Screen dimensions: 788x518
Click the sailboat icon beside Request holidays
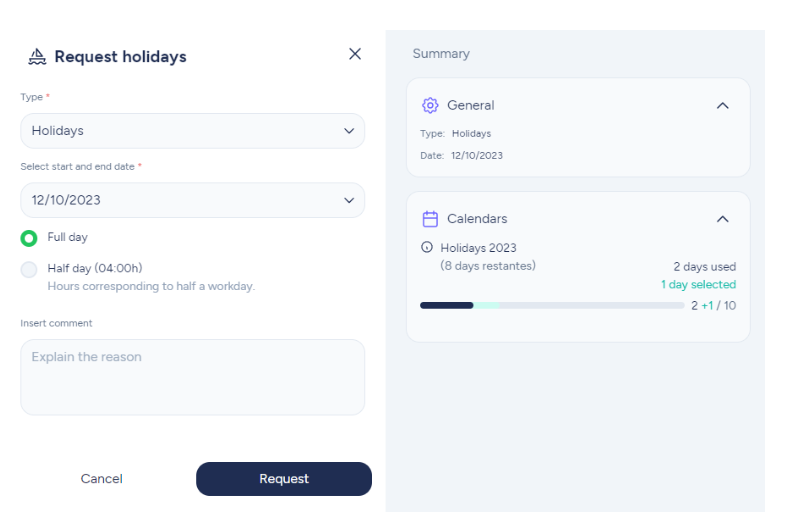[x=37, y=57]
